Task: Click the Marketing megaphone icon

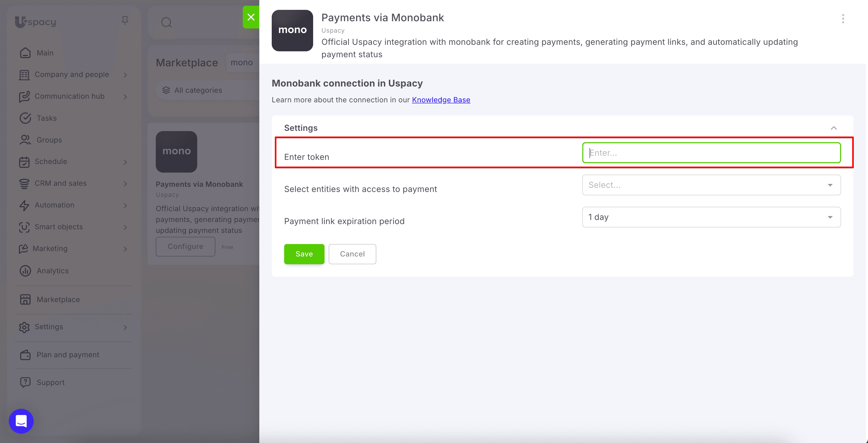Action: pos(23,249)
